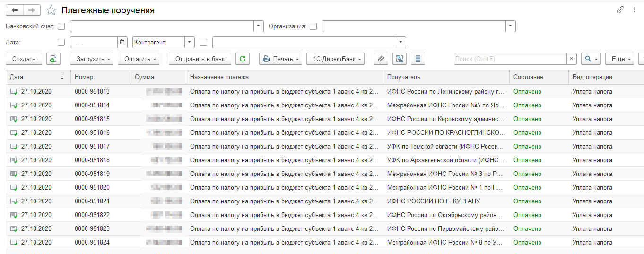The height and width of the screenshot is (254, 644).
Task: Open attached files paperclip icon
Action: [x=381, y=59]
